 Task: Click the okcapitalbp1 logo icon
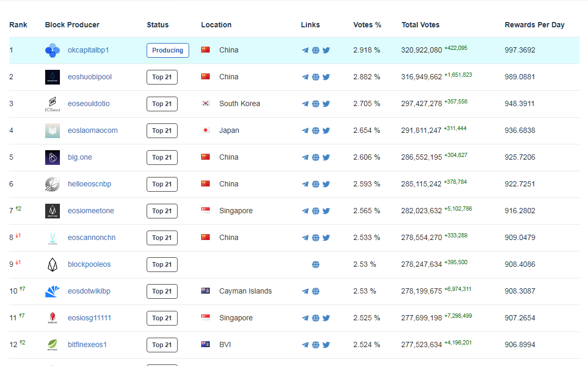tap(53, 50)
